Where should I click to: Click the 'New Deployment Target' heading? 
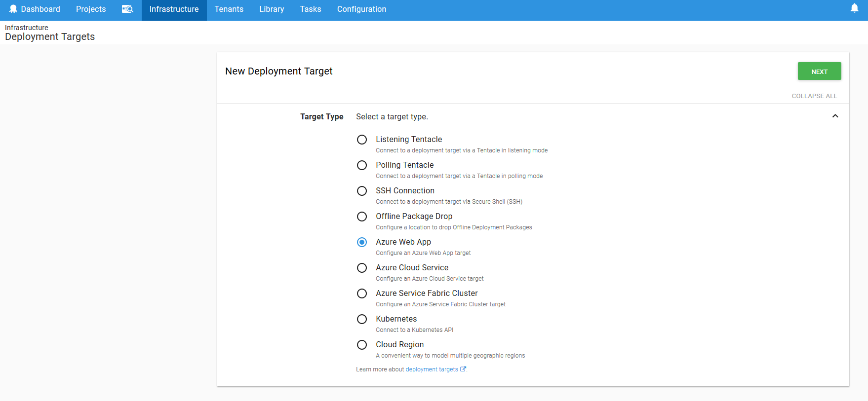pos(278,71)
